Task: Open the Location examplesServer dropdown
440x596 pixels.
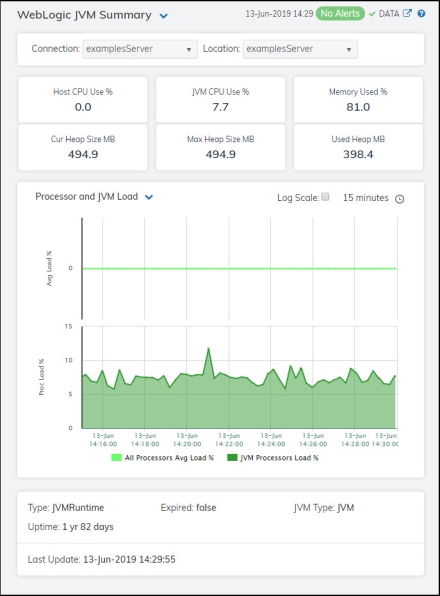Action: (300, 49)
